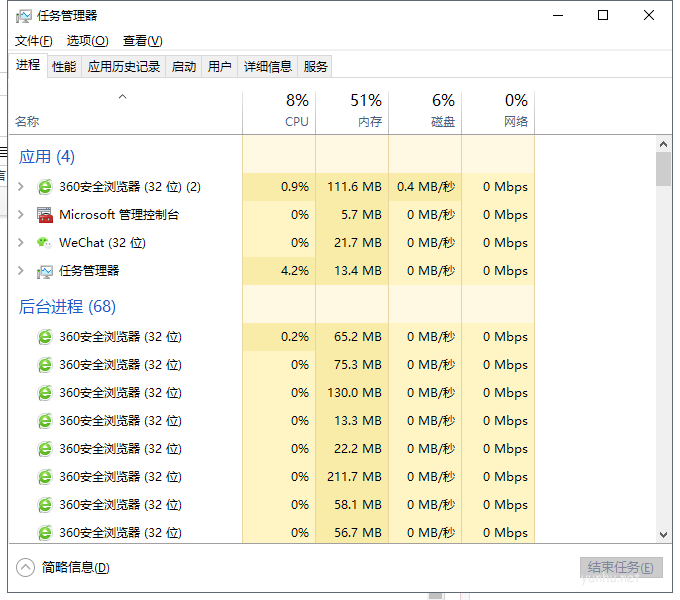Viewport: 680px width, 600px height.
Task: Click the 360 browser icon on the 211.7 MB row
Action: point(45,477)
